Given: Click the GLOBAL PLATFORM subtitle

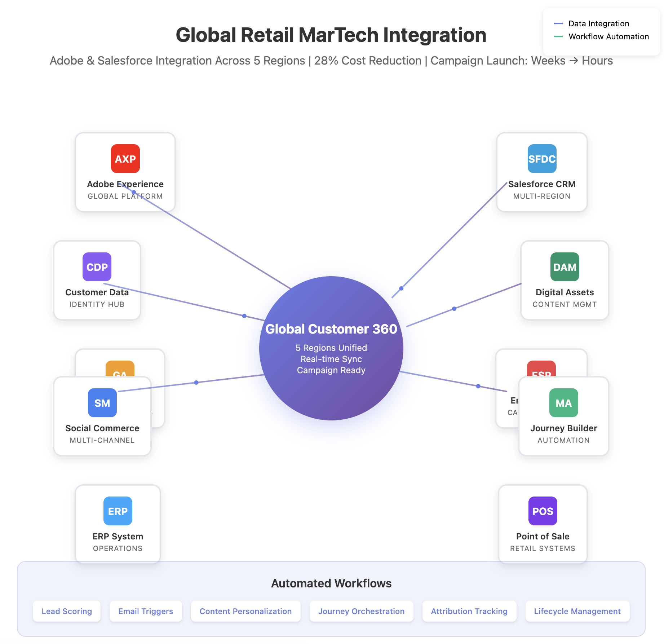Looking at the screenshot, I should (x=125, y=196).
